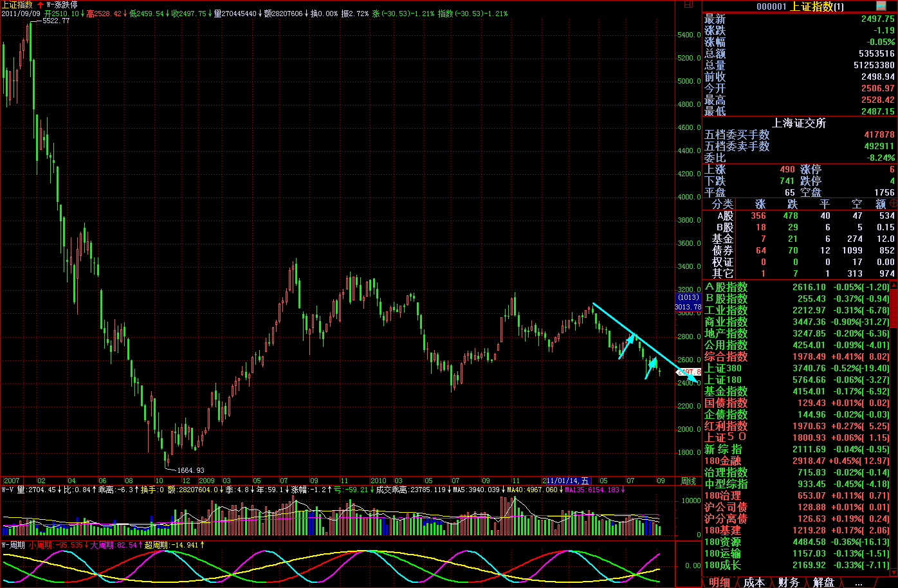
Task: Click the red crosshair icon in 分类 header
Action: click(893, 203)
